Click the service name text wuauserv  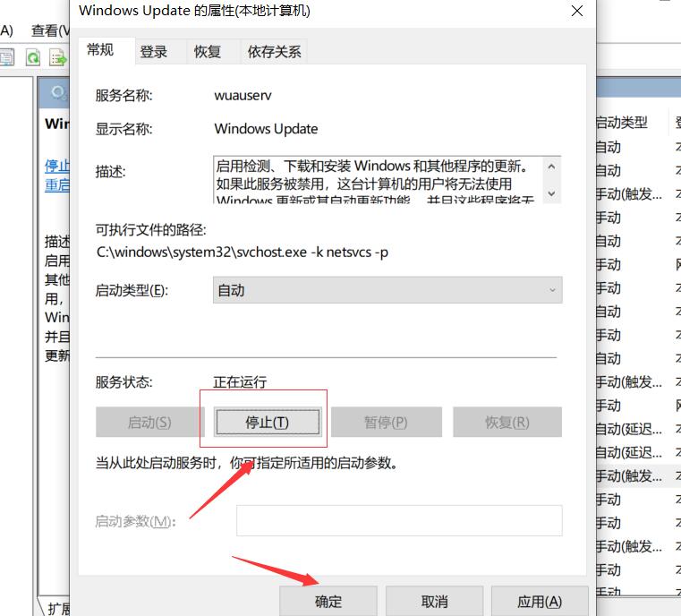(243, 96)
